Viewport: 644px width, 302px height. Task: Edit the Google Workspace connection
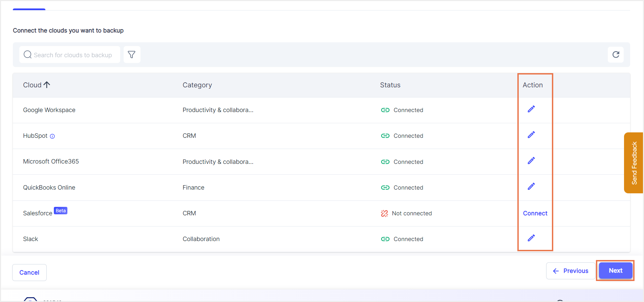(531, 109)
